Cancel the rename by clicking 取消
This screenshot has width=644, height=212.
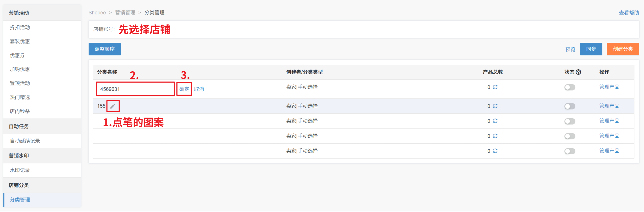tap(199, 89)
